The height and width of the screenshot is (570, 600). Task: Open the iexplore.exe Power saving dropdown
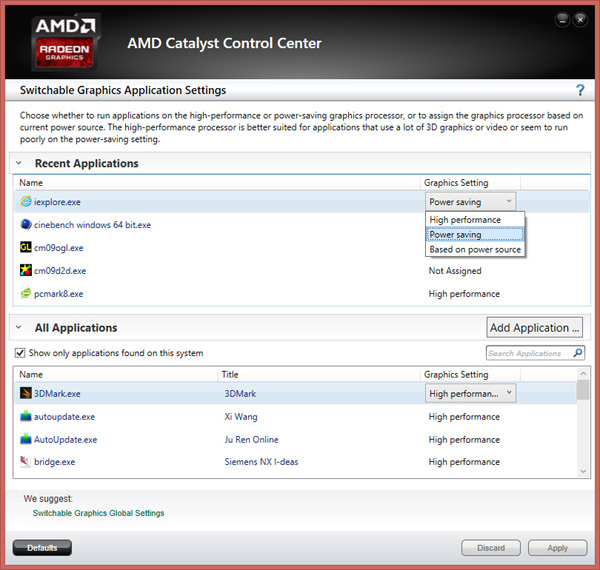pyautogui.click(x=470, y=202)
